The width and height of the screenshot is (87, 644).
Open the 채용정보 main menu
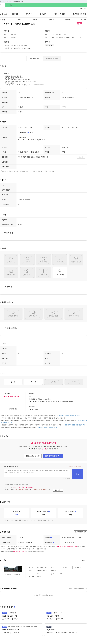point(15,14)
